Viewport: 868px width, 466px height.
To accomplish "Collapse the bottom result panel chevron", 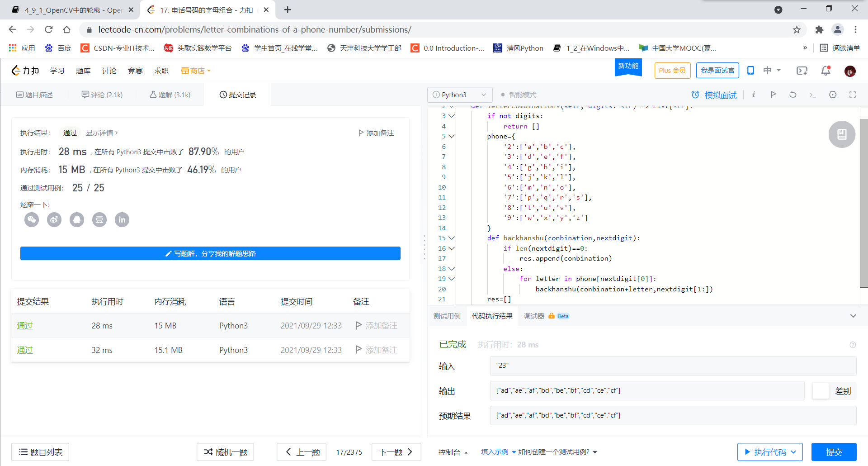I will [853, 316].
